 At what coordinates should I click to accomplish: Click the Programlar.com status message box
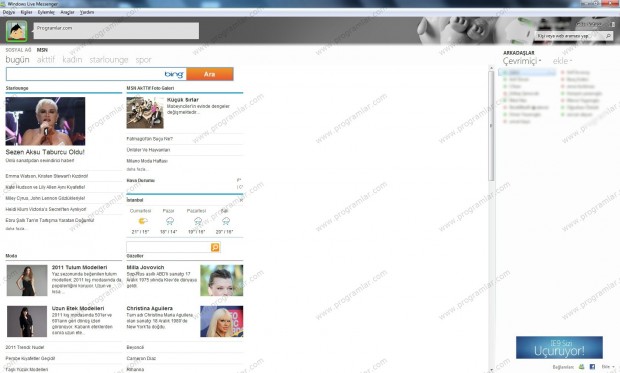[116, 31]
